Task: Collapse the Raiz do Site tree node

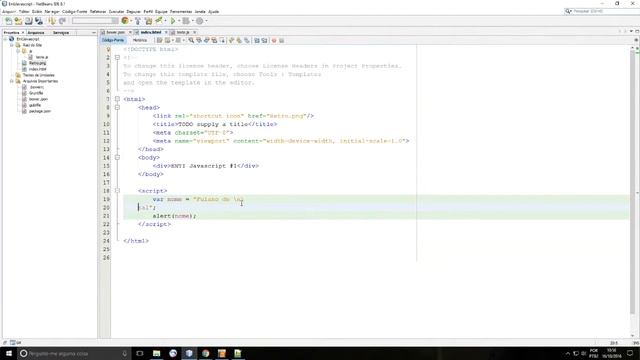Action: pyautogui.click(x=12, y=45)
